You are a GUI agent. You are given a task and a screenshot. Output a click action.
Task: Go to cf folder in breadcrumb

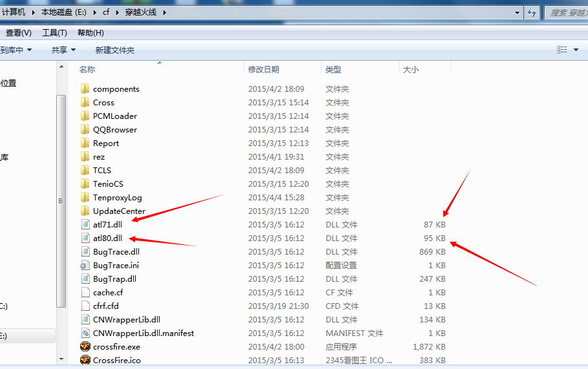point(106,12)
